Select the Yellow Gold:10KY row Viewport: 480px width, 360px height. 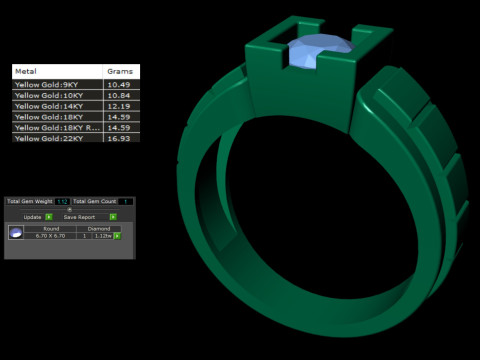tap(76, 95)
